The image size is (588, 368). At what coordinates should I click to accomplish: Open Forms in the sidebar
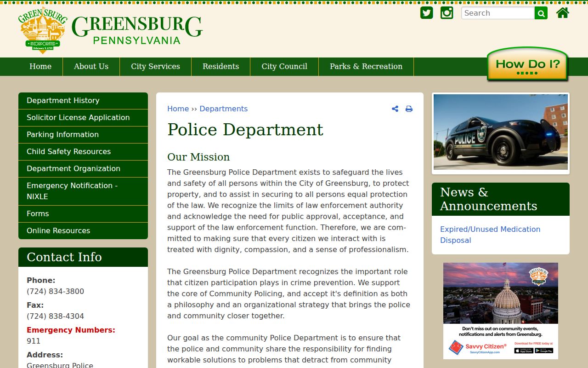coord(83,214)
